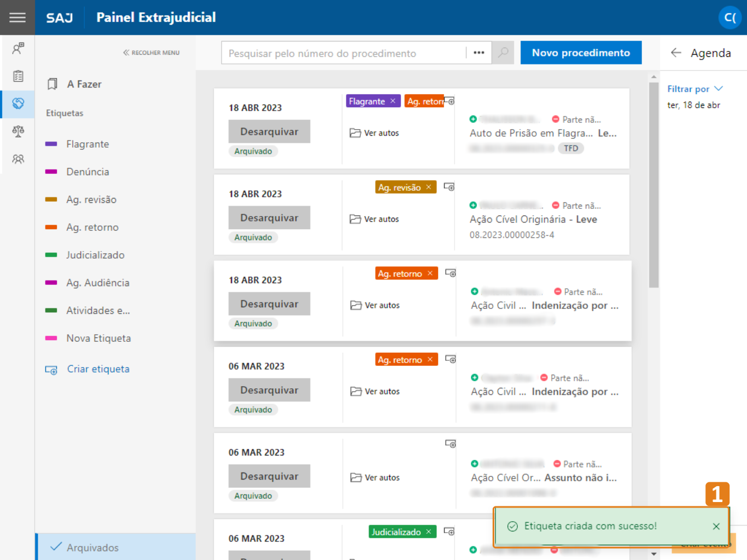Click the list vertical scrollbar thumb
The image size is (747, 560).
(x=653, y=185)
